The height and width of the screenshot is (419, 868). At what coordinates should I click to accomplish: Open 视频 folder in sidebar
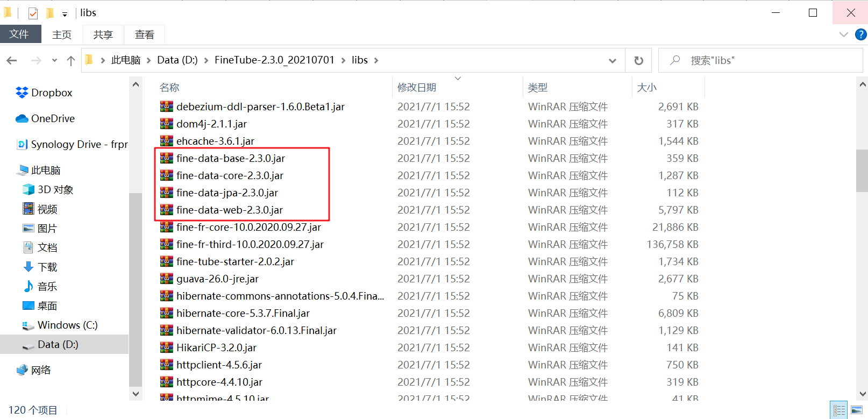tap(40, 209)
